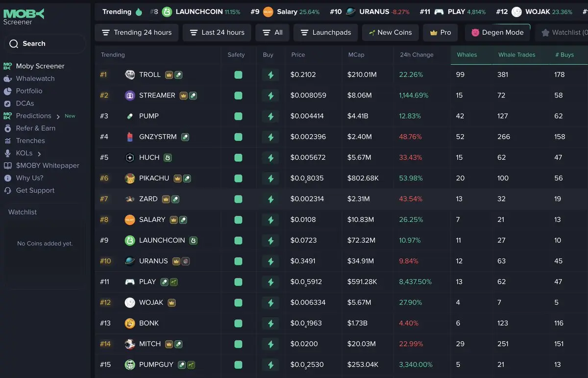Select the Pro crown filter

440,33
